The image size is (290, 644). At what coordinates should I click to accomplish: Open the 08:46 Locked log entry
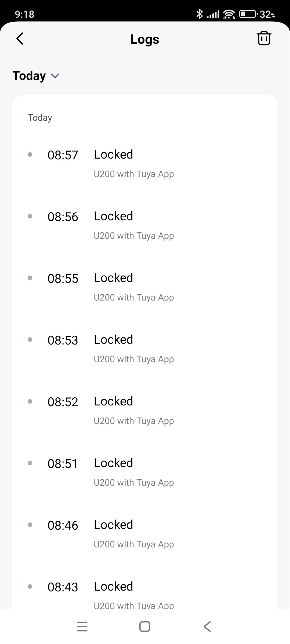113,525
